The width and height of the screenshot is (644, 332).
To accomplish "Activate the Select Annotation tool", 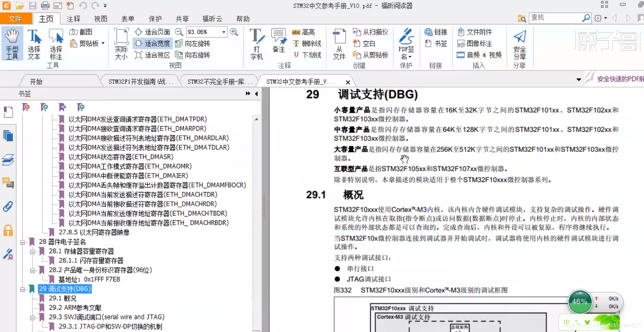I will point(56,44).
